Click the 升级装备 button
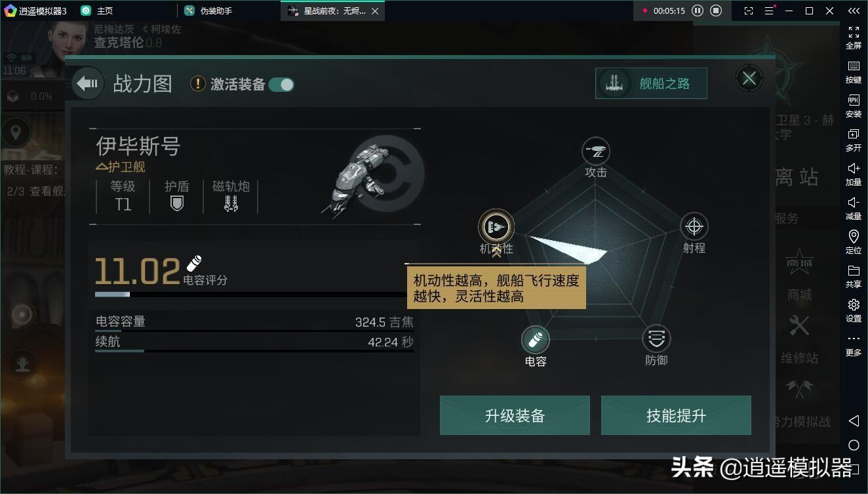Viewport: 868px width, 494px height. pyautogui.click(x=515, y=415)
